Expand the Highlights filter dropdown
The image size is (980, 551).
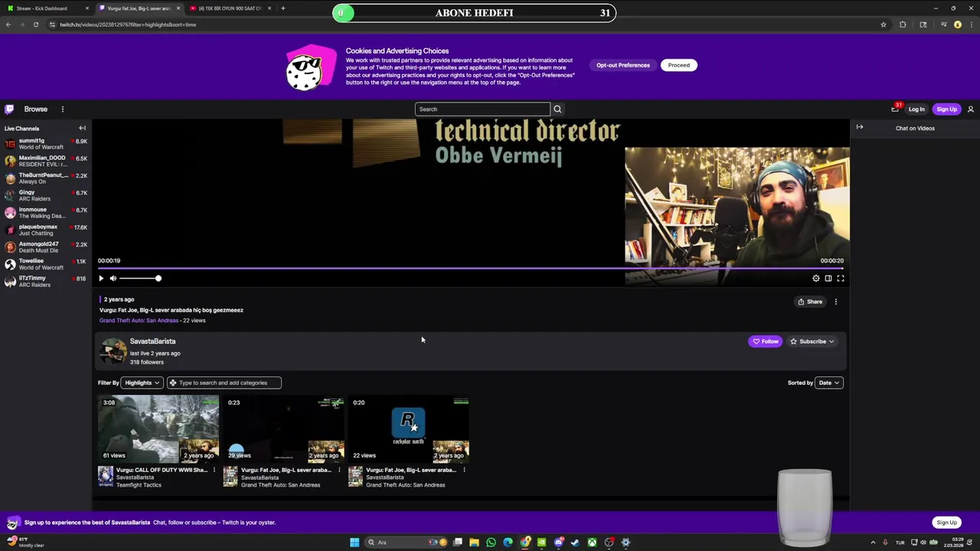coord(142,383)
